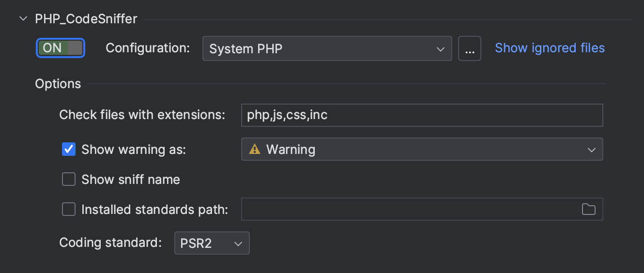Click the Coding standard label
Screen dimensions: 644x273
(110, 243)
